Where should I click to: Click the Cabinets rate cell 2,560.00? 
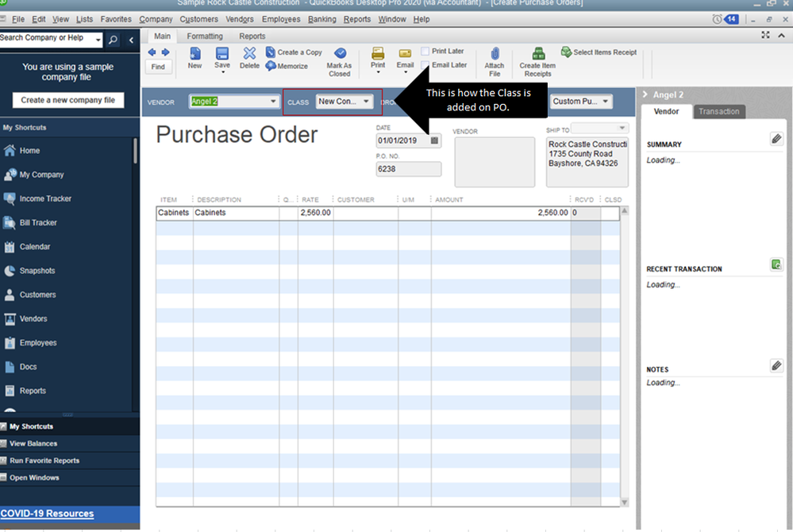(316, 213)
